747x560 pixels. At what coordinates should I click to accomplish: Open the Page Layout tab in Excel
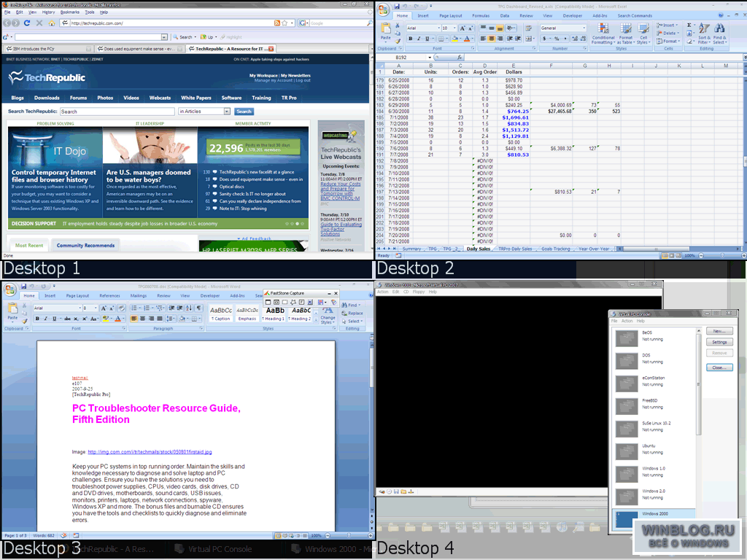(x=451, y=16)
